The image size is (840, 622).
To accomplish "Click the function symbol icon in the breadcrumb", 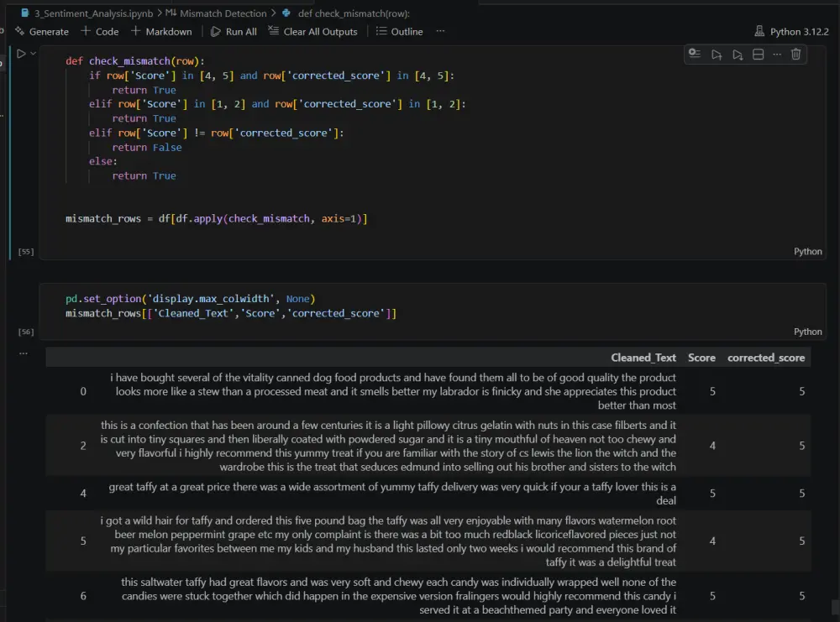I will tap(286, 13).
